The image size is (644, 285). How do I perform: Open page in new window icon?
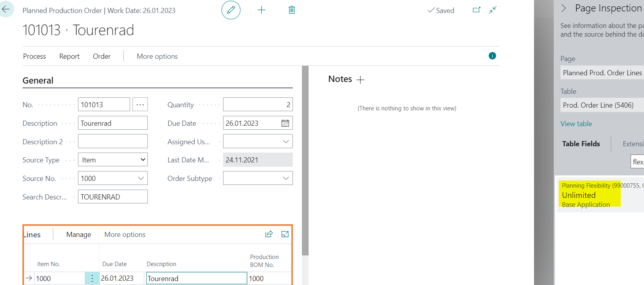(x=476, y=10)
